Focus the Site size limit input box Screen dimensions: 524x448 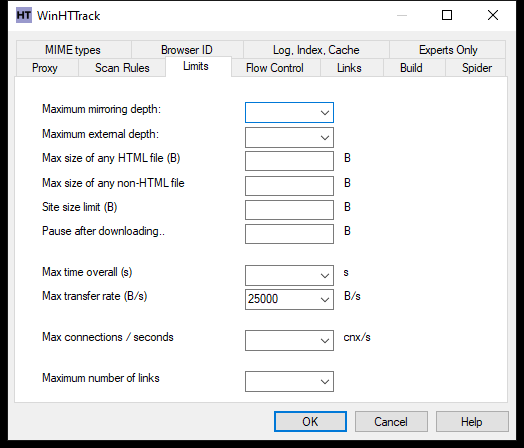pos(289,210)
